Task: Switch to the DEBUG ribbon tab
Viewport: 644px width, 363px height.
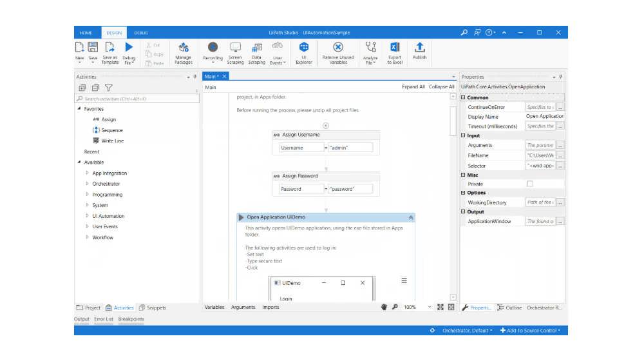Action: 141,33
